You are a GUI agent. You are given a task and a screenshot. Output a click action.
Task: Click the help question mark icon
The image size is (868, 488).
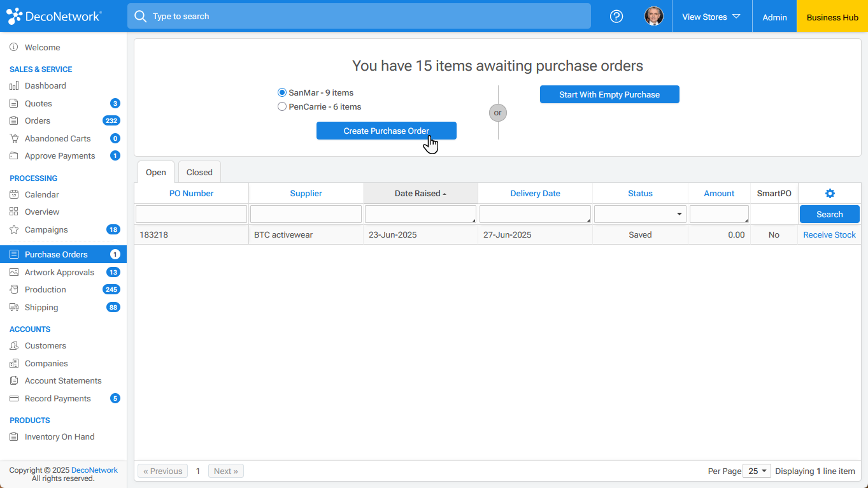tap(616, 17)
